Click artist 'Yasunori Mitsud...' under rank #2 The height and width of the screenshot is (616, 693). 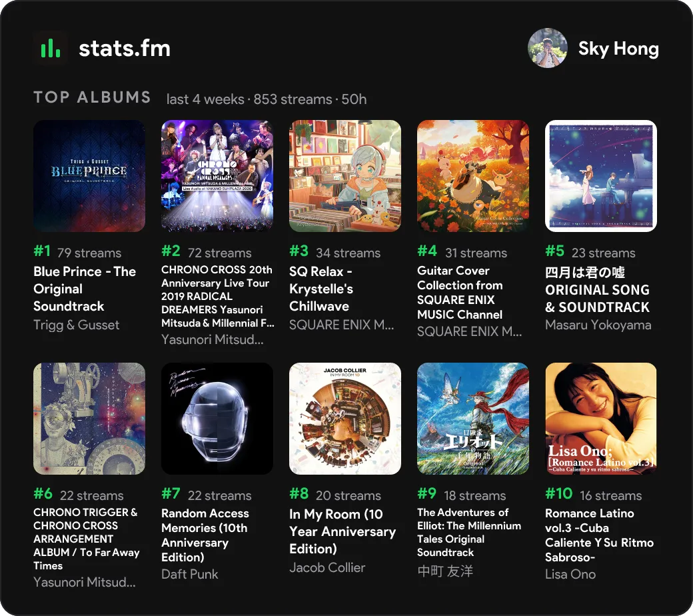coord(213,339)
